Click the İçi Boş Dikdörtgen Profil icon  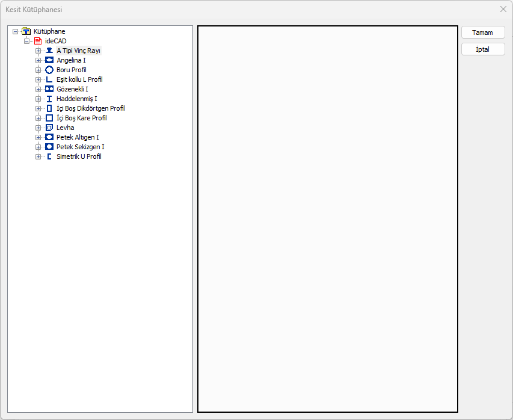point(49,108)
